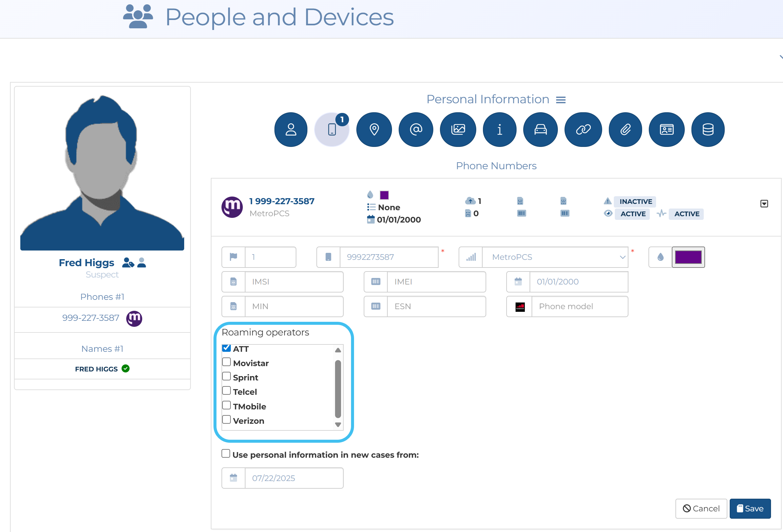Click the Cancel button

click(701, 508)
